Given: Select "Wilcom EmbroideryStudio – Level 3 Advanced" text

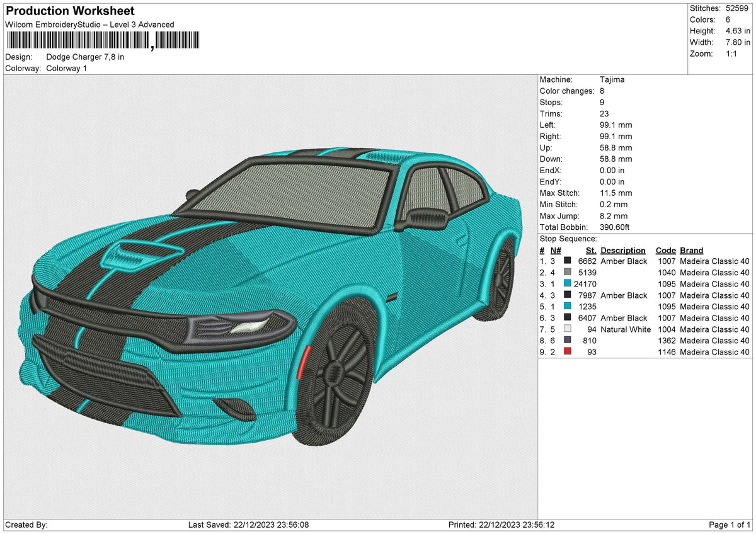Looking at the screenshot, I should click(89, 25).
